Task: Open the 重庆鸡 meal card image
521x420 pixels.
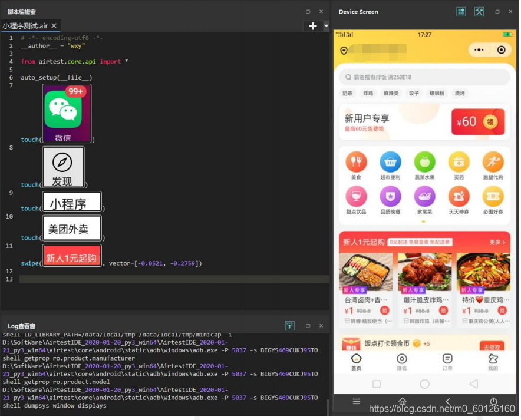Action: (483, 272)
